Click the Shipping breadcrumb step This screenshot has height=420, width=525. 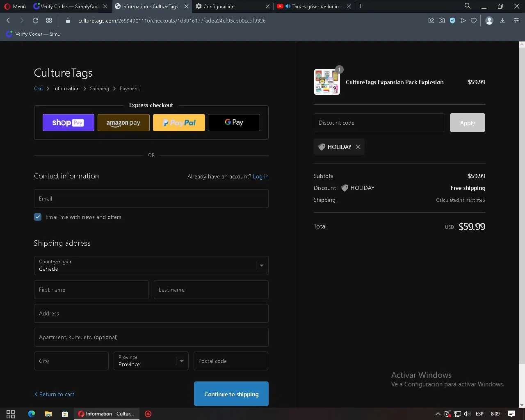[x=99, y=89]
